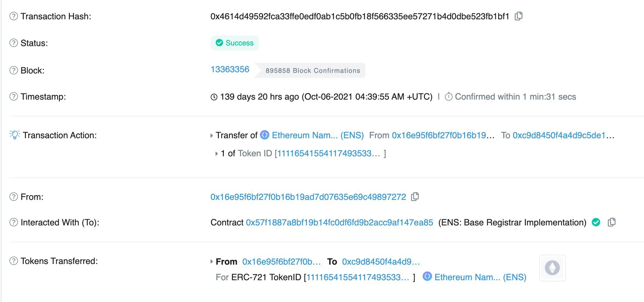Expand the 1 of Token ID arrow

pyautogui.click(x=216, y=153)
